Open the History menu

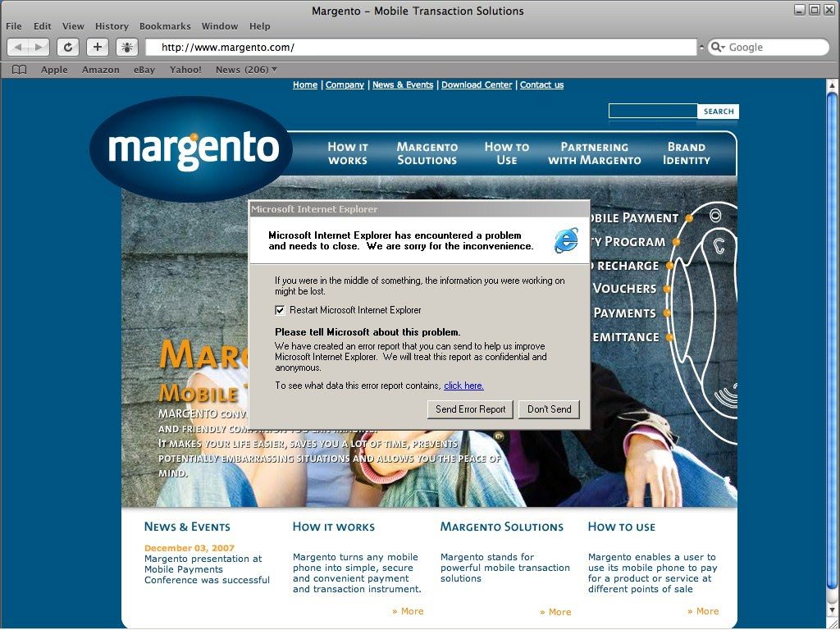[x=112, y=26]
